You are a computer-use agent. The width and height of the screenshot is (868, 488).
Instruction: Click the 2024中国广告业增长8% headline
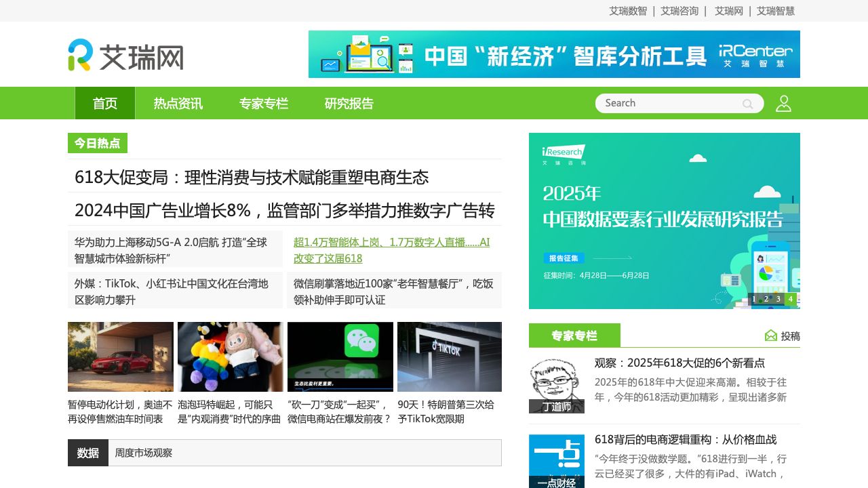point(284,210)
